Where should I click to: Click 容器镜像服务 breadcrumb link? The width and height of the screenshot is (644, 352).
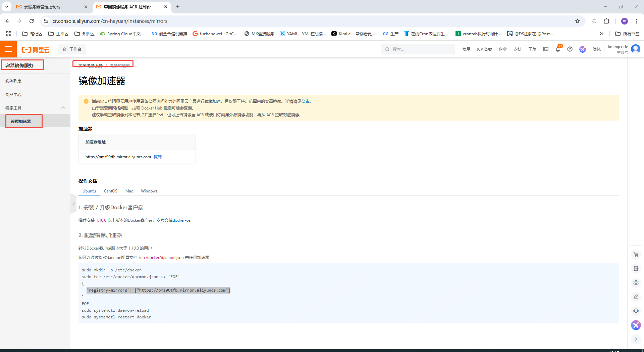[90, 65]
